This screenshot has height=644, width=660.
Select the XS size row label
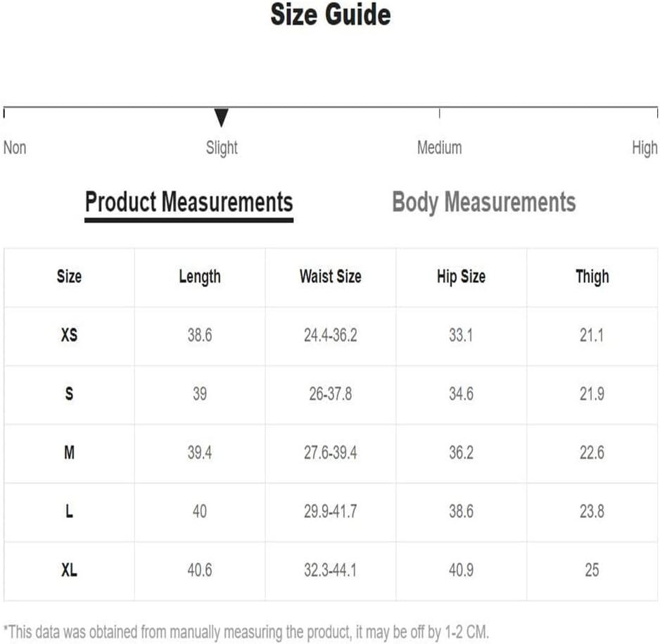(x=69, y=336)
